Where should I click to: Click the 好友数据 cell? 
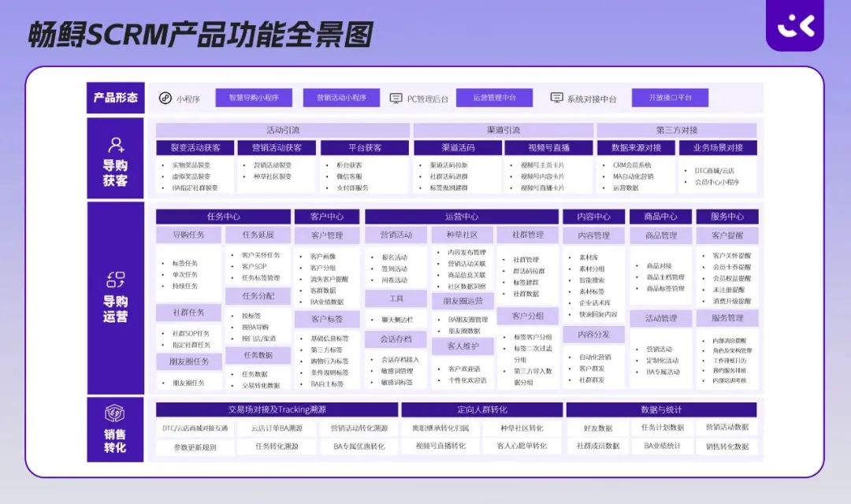[x=597, y=428]
